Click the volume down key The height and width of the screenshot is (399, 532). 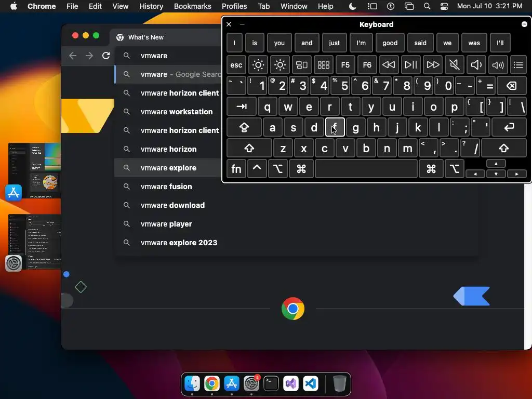point(476,64)
